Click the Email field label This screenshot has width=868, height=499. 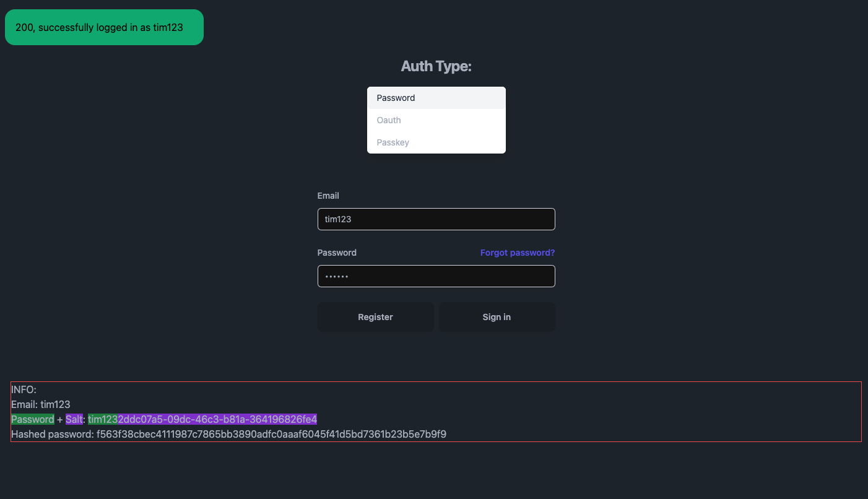pyautogui.click(x=328, y=196)
